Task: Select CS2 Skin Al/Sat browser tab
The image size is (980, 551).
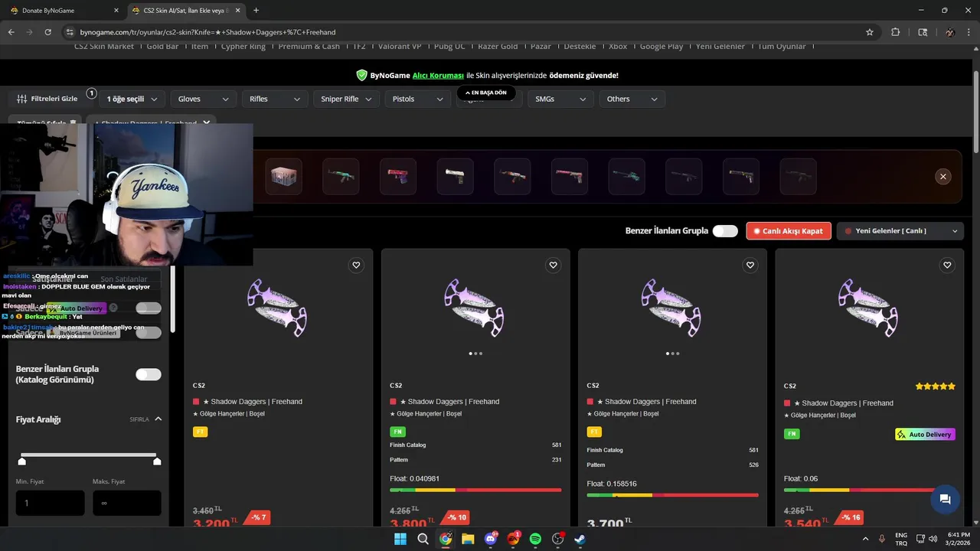Action: coord(186,11)
